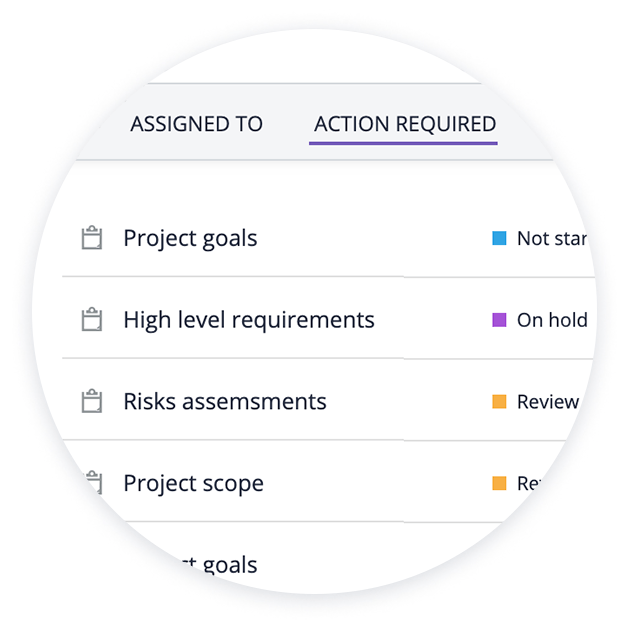Click the clipboard icon beside Project goals

coord(92,238)
